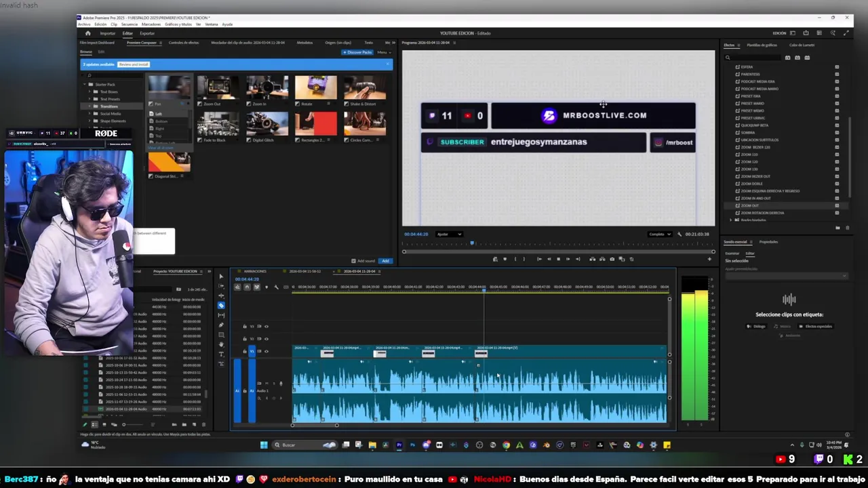Click Go to In point button
This screenshot has width=868, height=488.
[539, 259]
